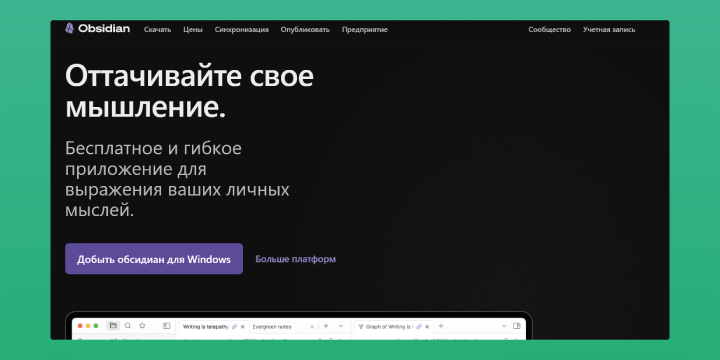Open the Цены menu item
The image size is (720, 360).
pyautogui.click(x=193, y=29)
